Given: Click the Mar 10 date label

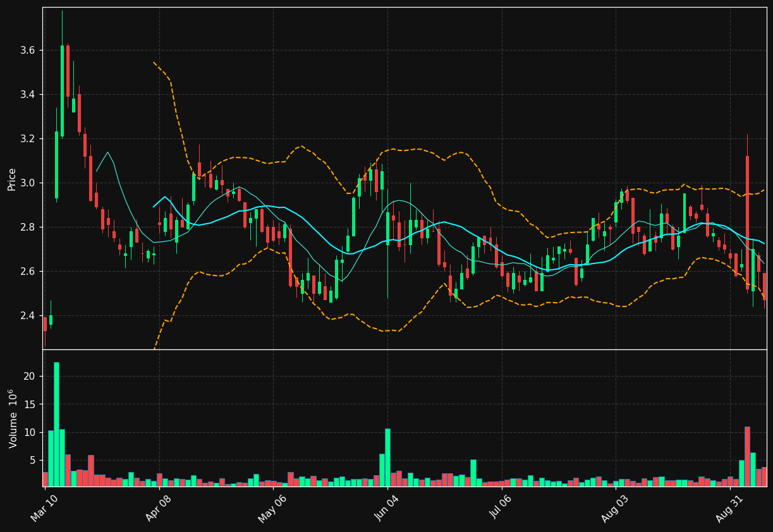Looking at the screenshot, I should point(46,508).
